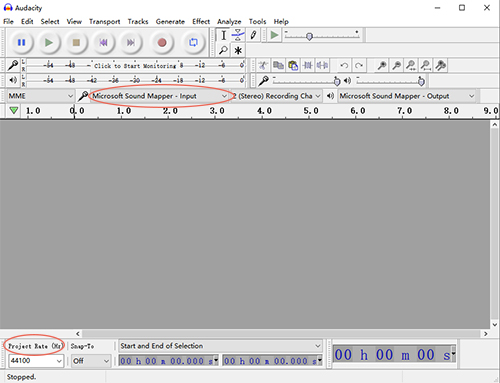Click selection end time field

(270, 361)
